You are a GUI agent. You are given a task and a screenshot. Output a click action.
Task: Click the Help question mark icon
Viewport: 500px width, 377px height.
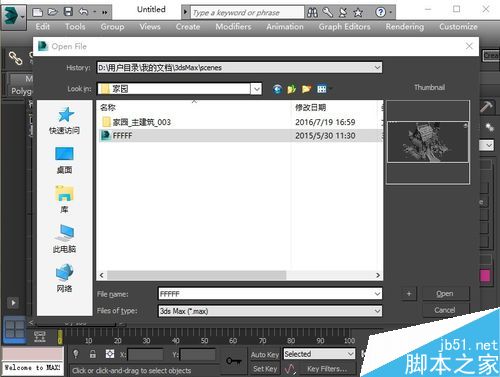point(380,13)
